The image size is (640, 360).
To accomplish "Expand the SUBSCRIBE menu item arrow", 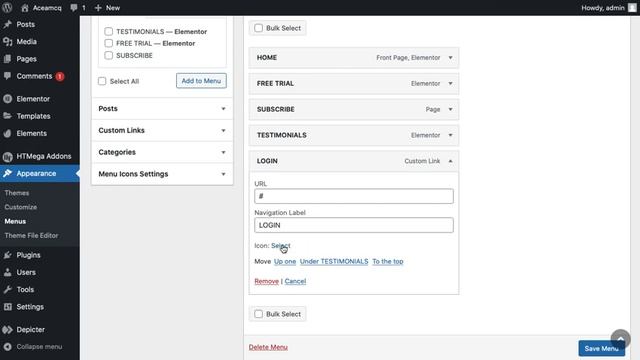I will (451, 109).
